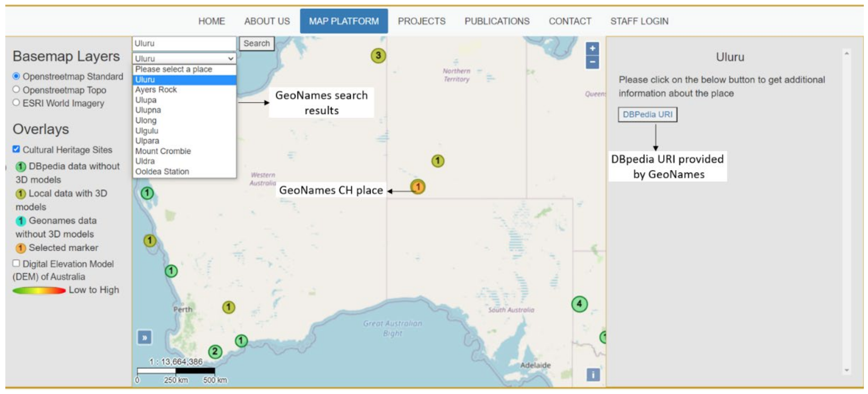
Task: Select Openstreetmap Topo basemap radio
Action: [x=16, y=89]
